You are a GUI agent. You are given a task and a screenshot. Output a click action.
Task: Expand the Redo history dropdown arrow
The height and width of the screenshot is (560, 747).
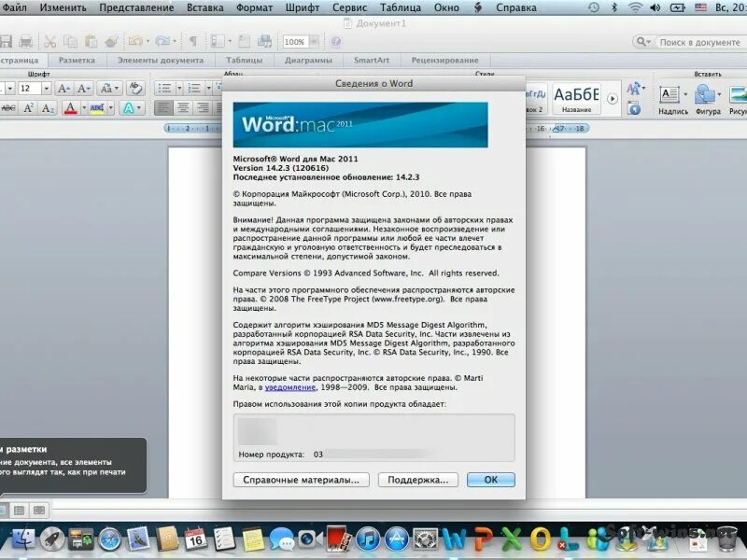point(175,42)
